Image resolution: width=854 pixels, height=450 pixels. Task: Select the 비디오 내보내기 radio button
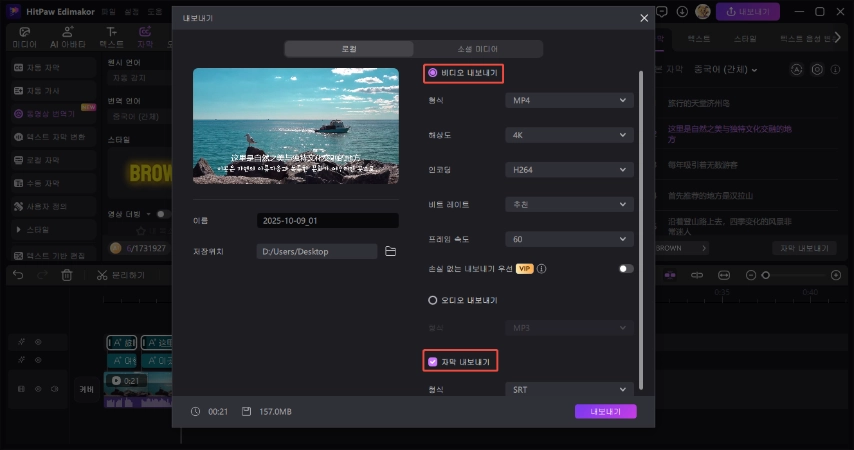(x=432, y=73)
